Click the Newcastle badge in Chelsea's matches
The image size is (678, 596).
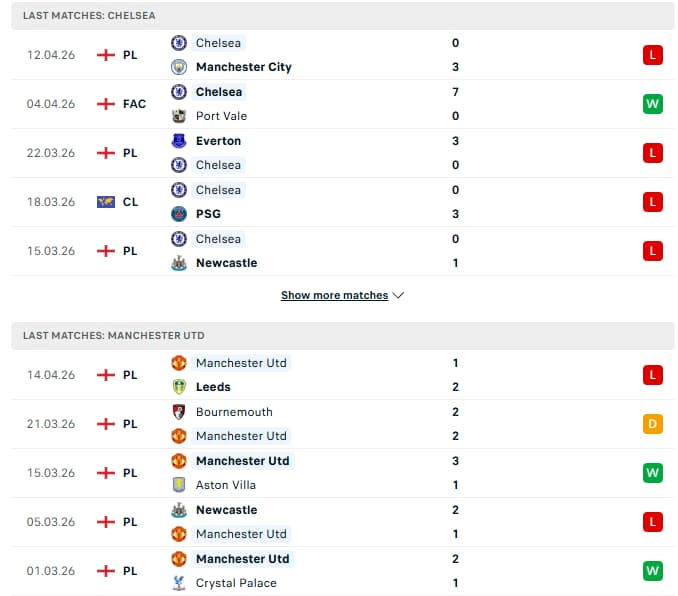pos(179,263)
